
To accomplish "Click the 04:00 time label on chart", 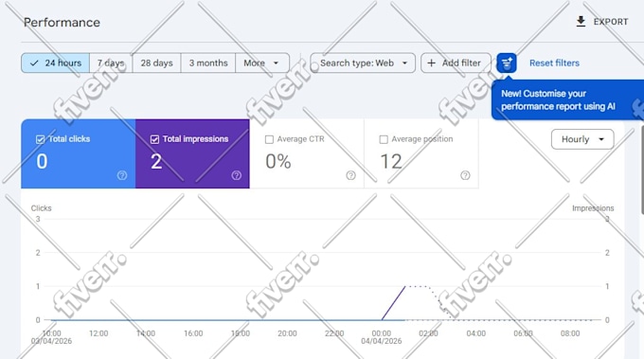I will [476, 333].
